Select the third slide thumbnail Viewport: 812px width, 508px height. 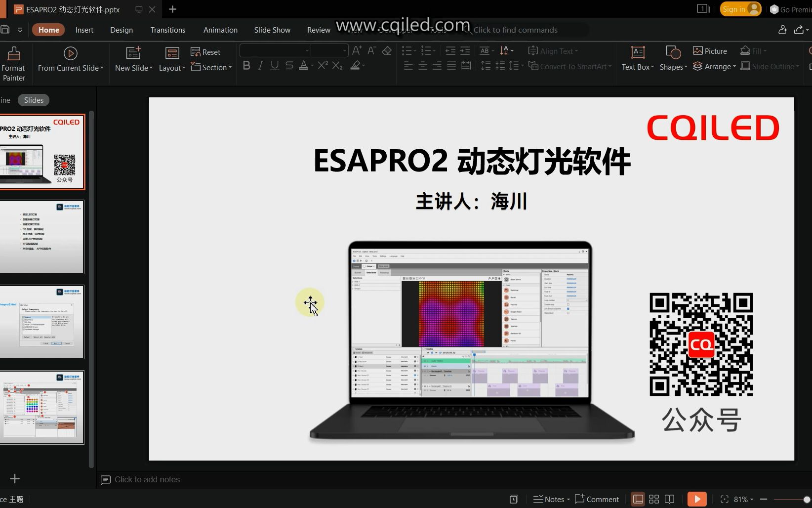[x=41, y=322]
